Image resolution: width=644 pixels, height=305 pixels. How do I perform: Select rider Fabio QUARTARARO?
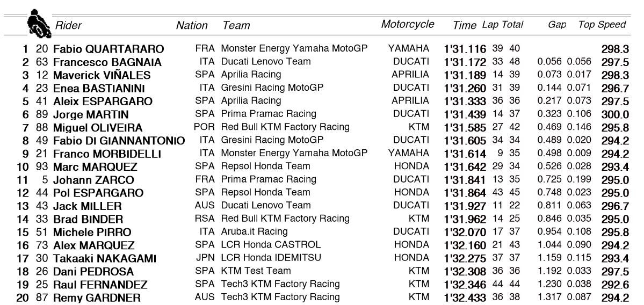click(x=108, y=49)
